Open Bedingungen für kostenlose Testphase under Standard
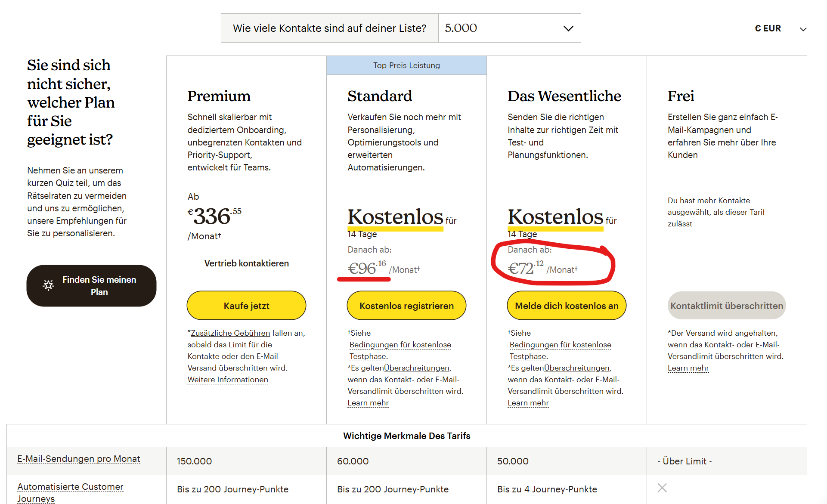 tap(400, 350)
